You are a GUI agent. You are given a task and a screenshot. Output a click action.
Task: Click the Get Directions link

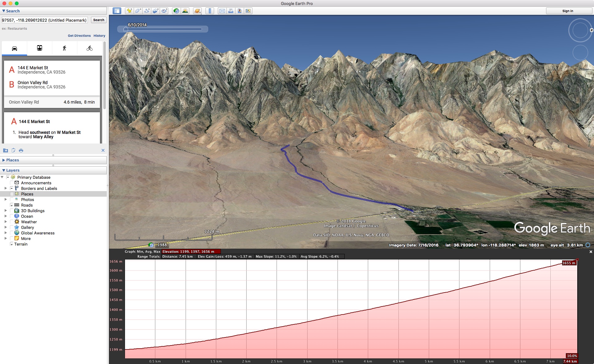[79, 36]
